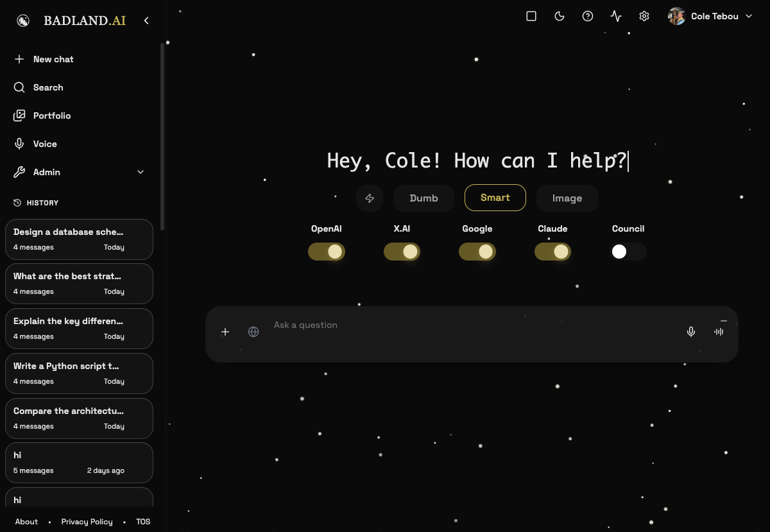This screenshot has width=770, height=532.
Task: Start voice input with the microphone icon
Action: [x=691, y=332]
